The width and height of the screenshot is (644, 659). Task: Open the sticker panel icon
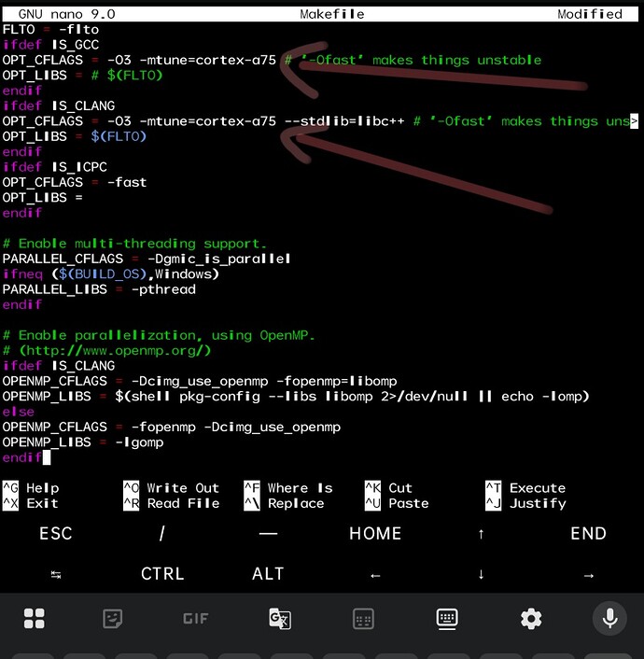coord(112,619)
